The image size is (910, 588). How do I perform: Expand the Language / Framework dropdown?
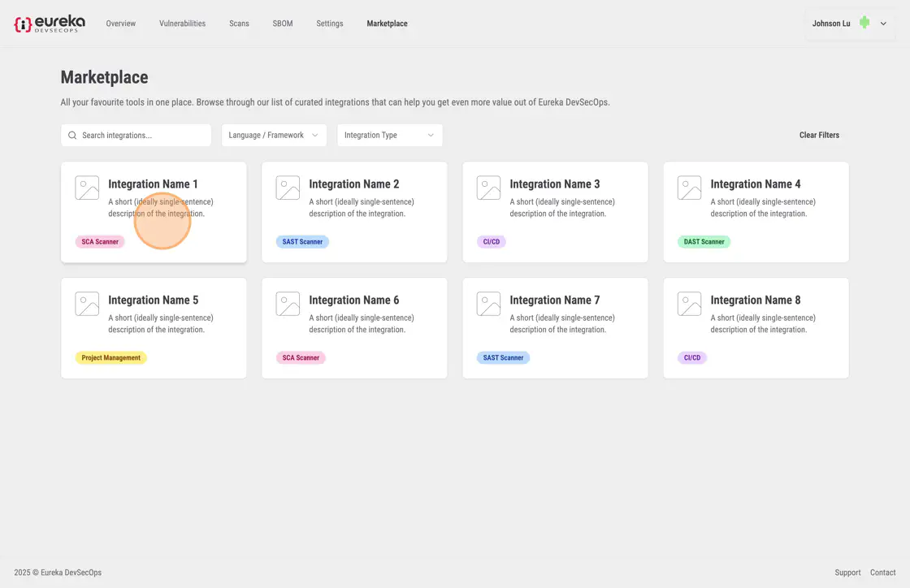click(x=274, y=136)
